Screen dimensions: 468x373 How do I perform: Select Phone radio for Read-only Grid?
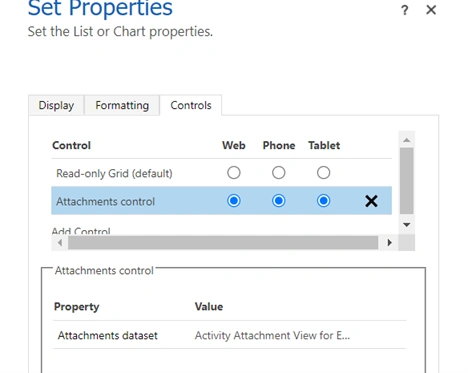pyautogui.click(x=279, y=173)
